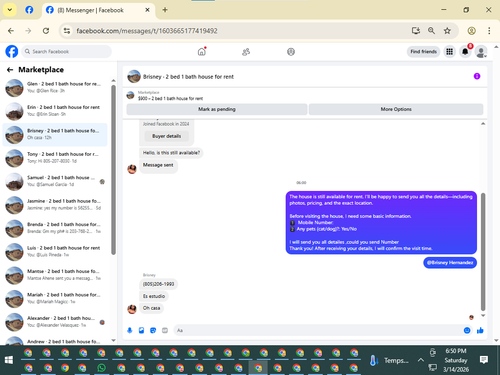
Task: Open site information icon in address bar
Action: [x=67, y=31]
